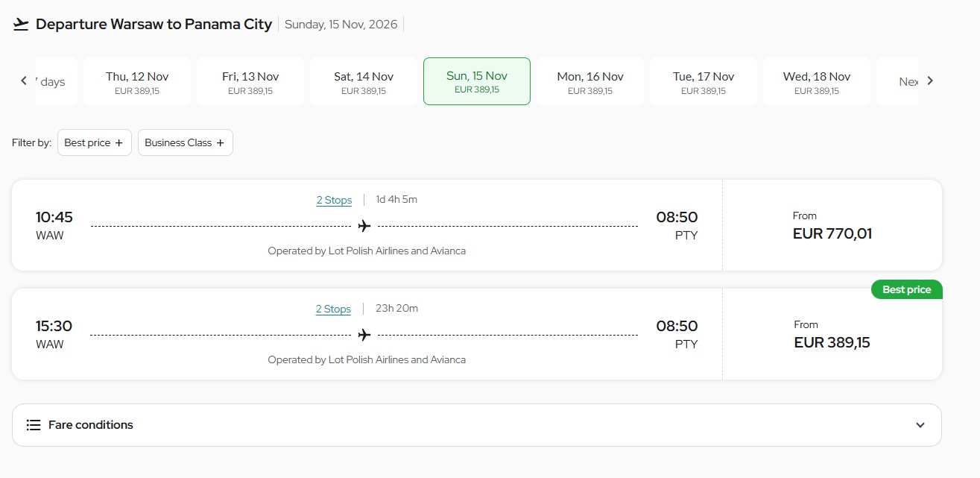Screen dimensions: 980x478
Task: Click the previous days partial tab
Action: click(57, 81)
